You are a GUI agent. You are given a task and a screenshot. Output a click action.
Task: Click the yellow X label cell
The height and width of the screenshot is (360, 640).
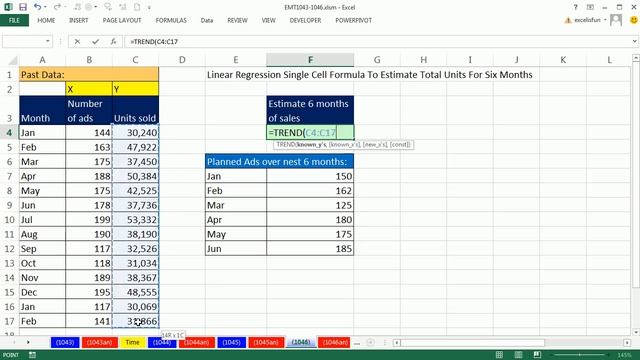[x=89, y=89]
